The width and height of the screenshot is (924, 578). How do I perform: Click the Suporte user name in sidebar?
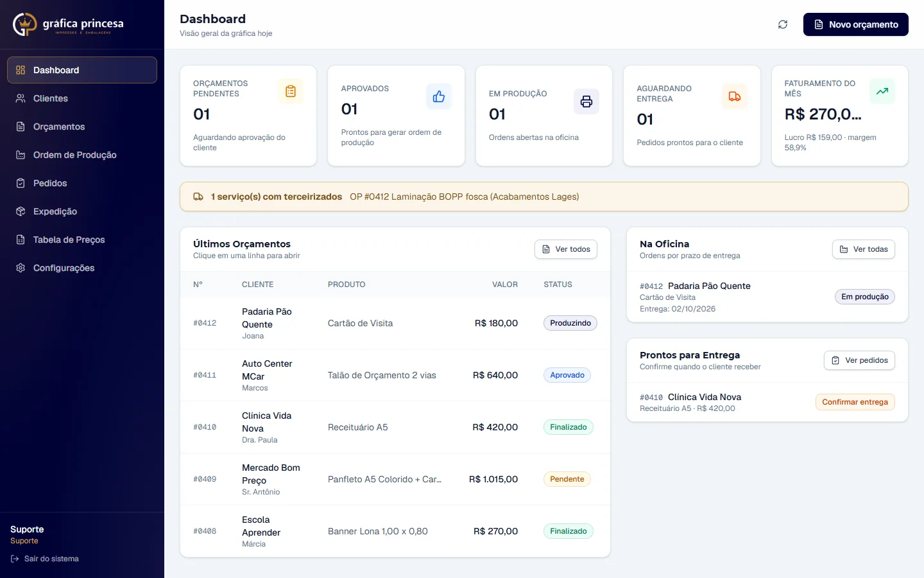click(27, 529)
